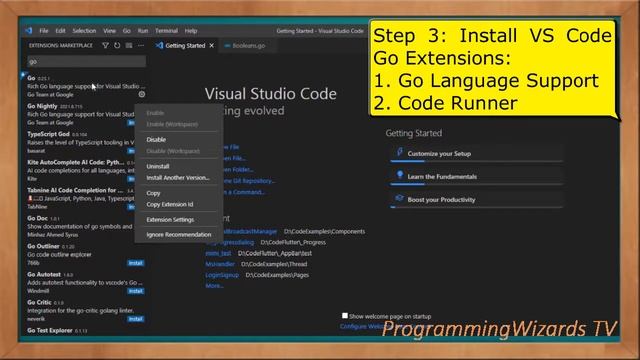Viewport: 640px width, 360px height.
Task: Open the Help menu
Action: tap(191, 31)
